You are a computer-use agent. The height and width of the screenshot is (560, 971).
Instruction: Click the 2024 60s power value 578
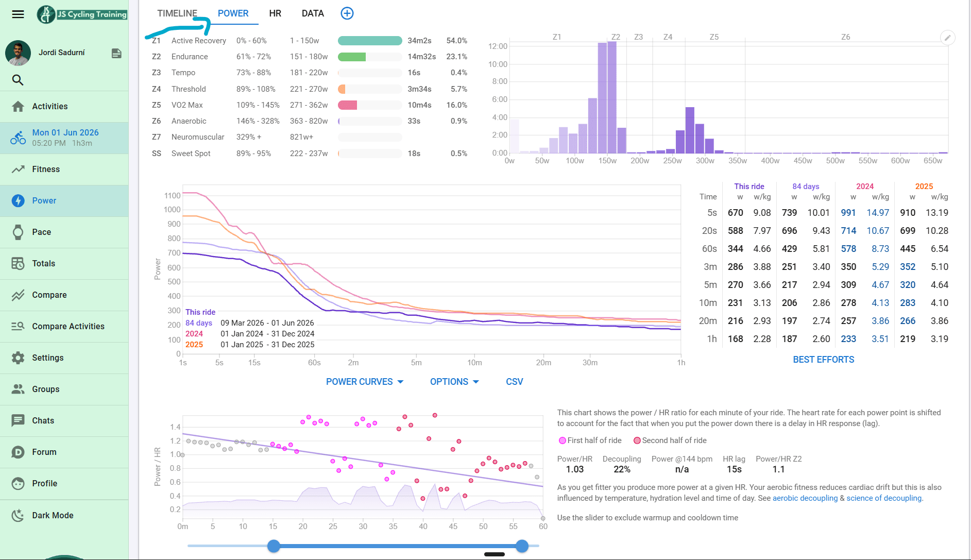pos(848,249)
